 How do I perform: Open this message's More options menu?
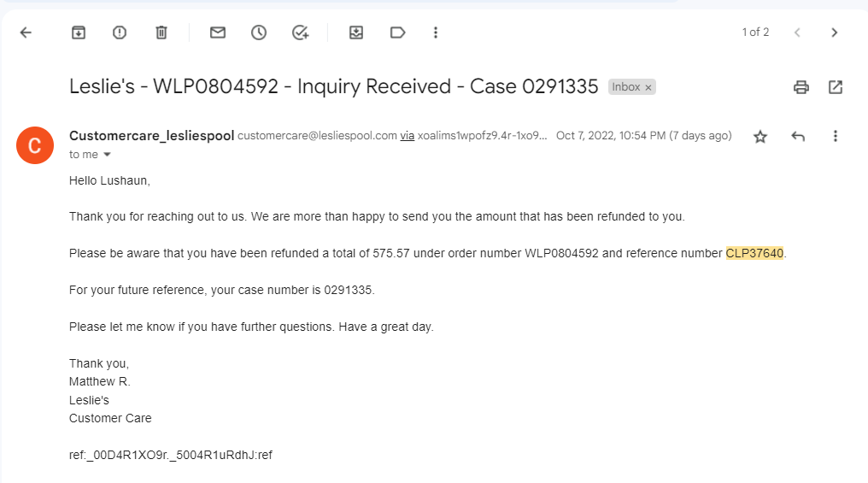[x=836, y=136]
